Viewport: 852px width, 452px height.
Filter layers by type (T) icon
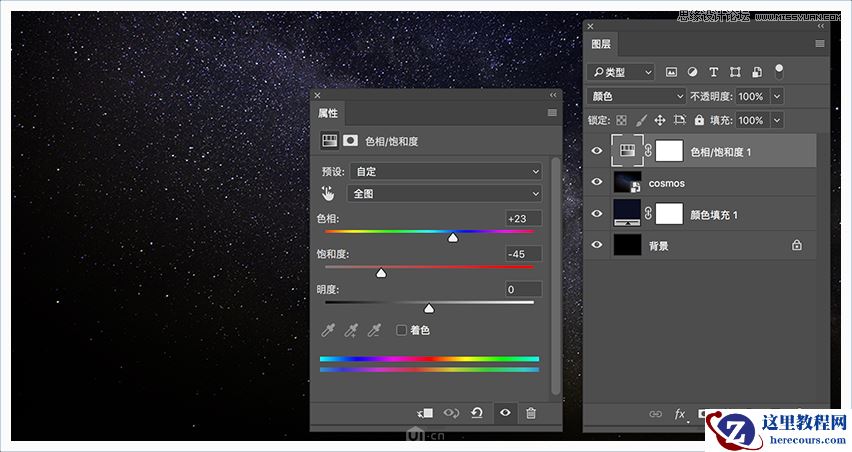point(714,72)
